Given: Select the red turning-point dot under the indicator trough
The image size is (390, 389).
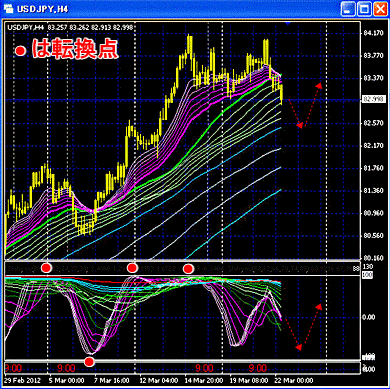Looking at the screenshot, I should 89,361.
